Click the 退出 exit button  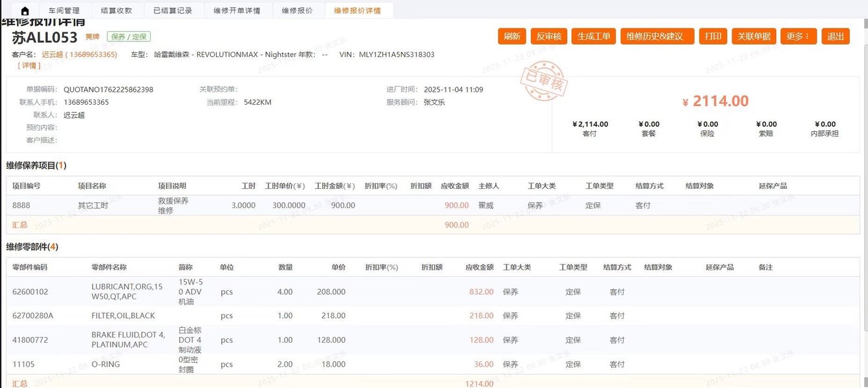coord(836,36)
